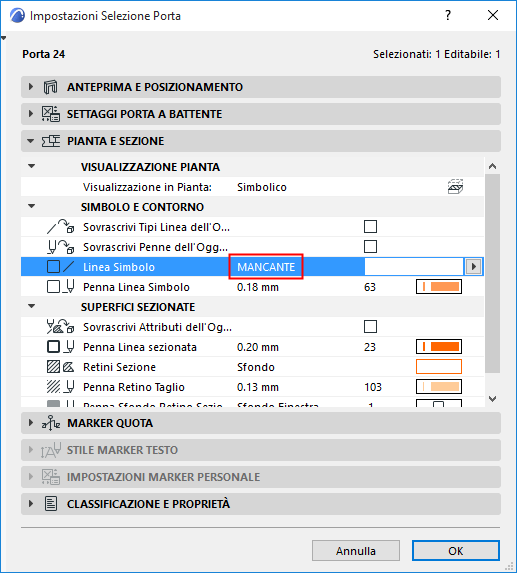517x573 pixels.
Task: Click the 0.20 mm pen weight value
Action: (x=258, y=347)
